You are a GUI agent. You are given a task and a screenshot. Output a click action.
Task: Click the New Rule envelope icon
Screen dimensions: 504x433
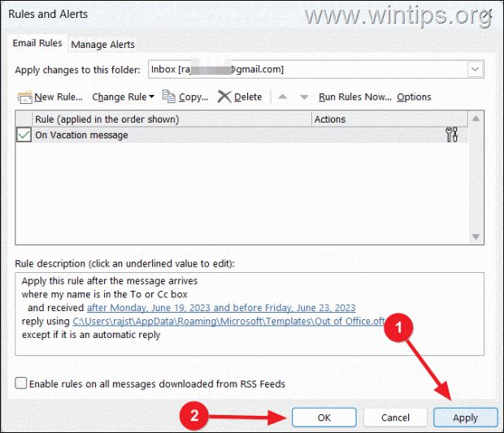tap(24, 97)
